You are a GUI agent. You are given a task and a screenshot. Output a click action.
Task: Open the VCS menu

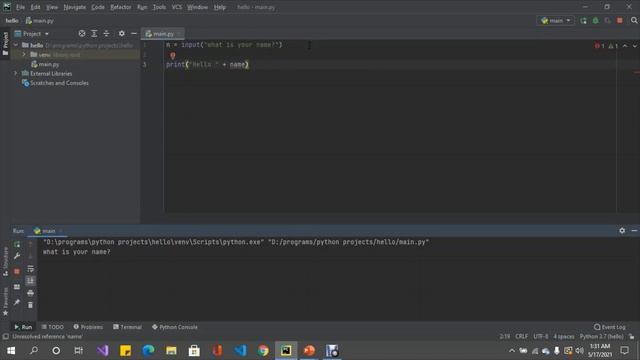(x=177, y=7)
